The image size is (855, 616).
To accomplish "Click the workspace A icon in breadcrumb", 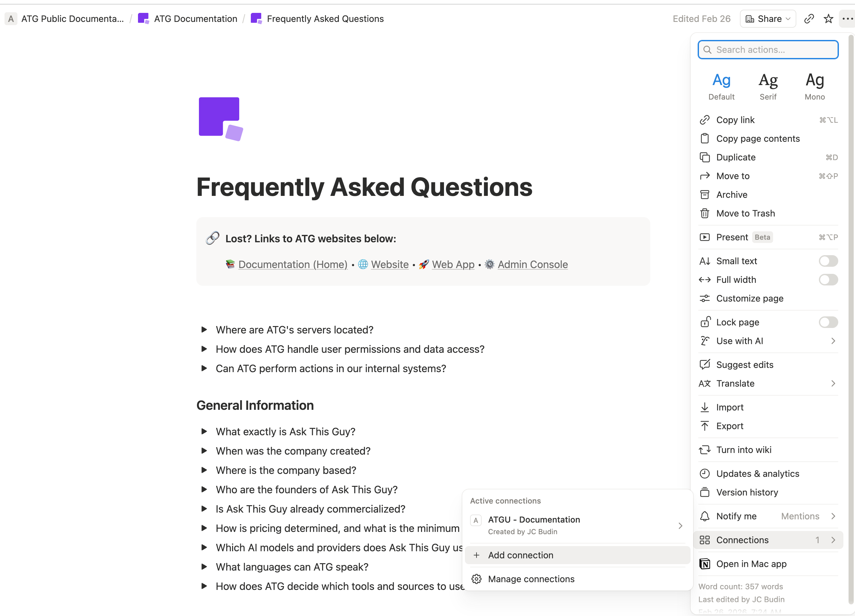I will pyautogui.click(x=11, y=19).
